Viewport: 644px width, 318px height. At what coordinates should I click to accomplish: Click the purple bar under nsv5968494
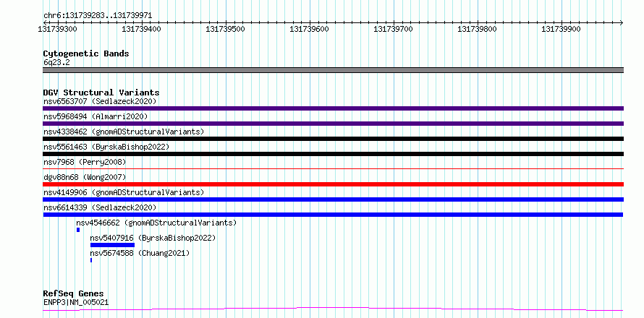click(x=333, y=124)
